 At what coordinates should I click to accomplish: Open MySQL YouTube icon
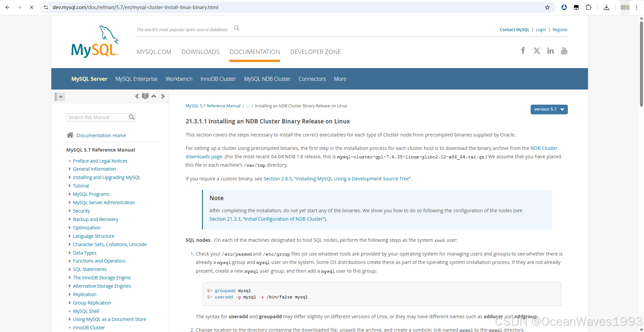pyautogui.click(x=564, y=51)
